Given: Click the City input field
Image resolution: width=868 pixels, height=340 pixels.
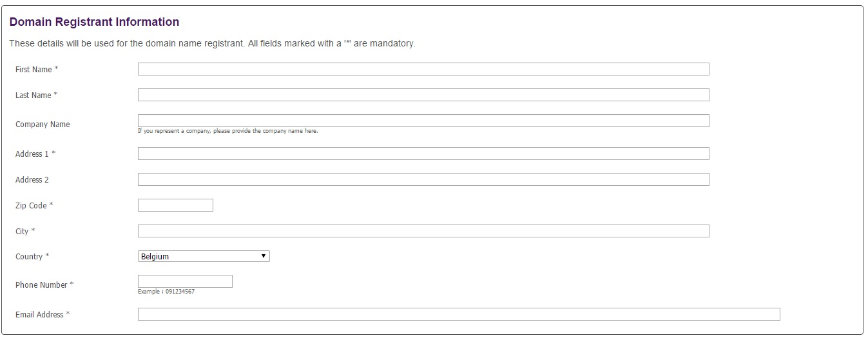Looking at the screenshot, I should (423, 231).
